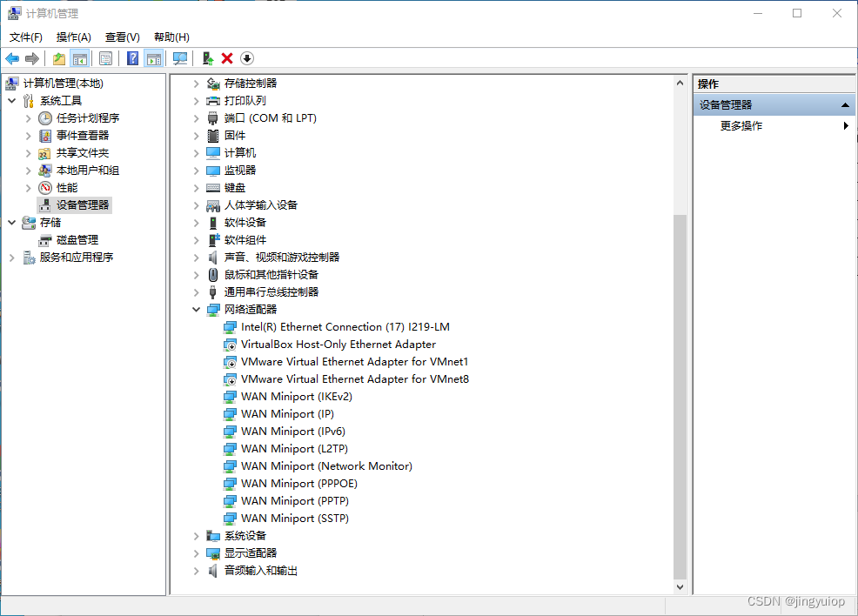The image size is (858, 616).
Task: Click the print queues (打印队列) printer icon
Action: click(213, 101)
